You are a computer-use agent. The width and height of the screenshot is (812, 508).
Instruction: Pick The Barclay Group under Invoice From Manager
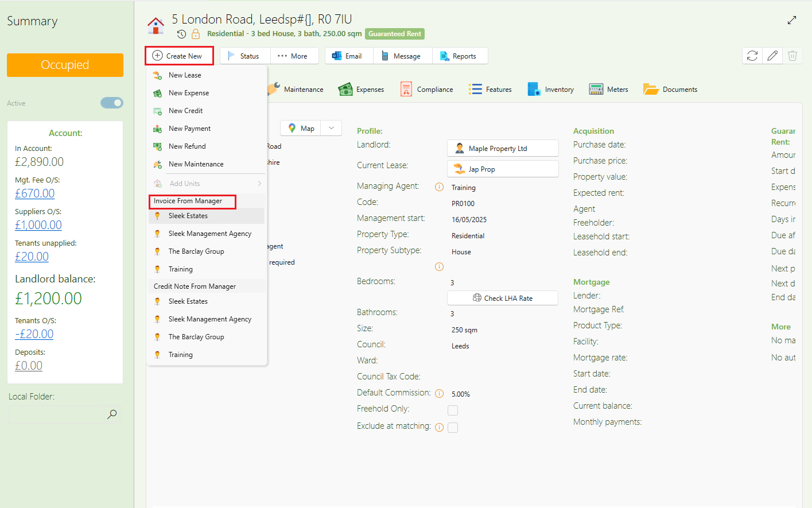coord(207,251)
